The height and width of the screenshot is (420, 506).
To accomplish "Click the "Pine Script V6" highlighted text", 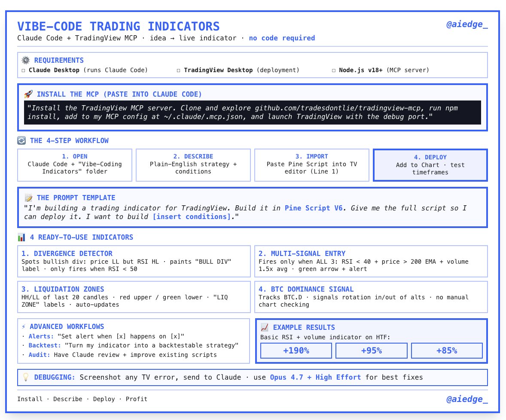I will (x=314, y=208).
